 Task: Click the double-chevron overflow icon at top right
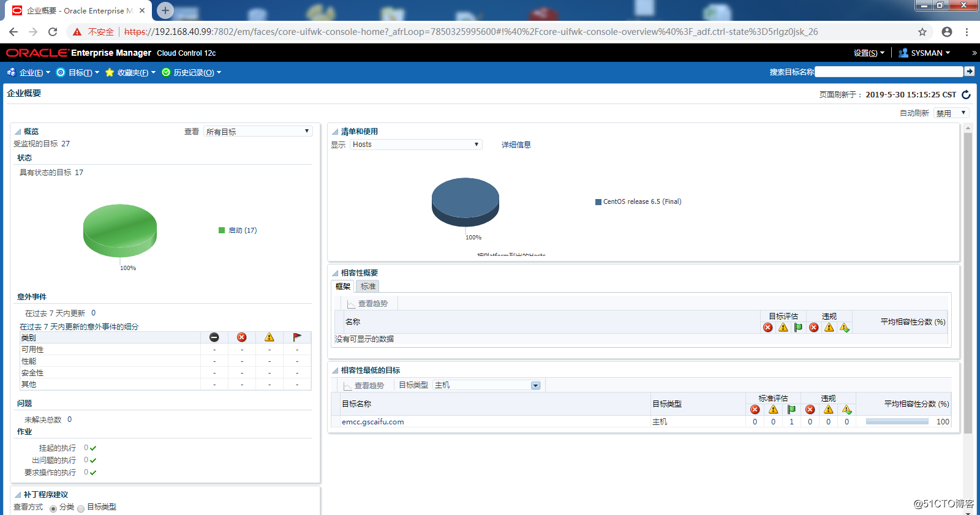coord(974,53)
